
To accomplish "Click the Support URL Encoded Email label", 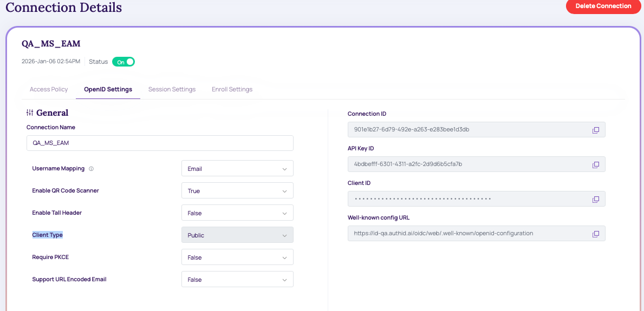I will pyautogui.click(x=69, y=280).
